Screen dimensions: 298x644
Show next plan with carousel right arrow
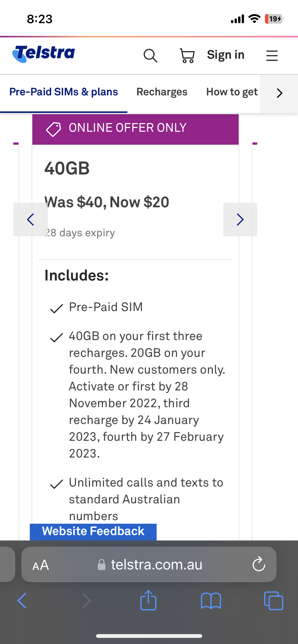pos(240,219)
